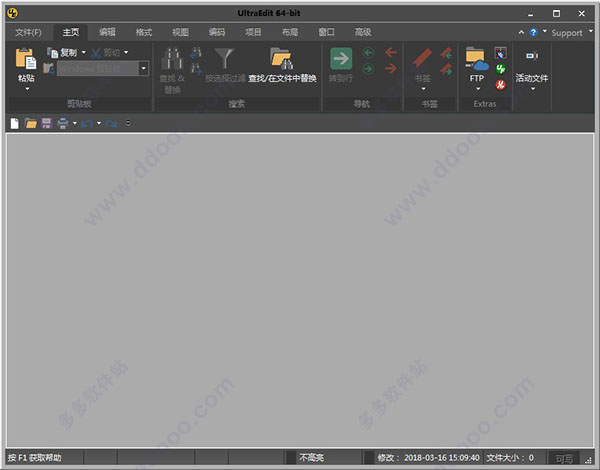Collapse the ribbon with the caret arrow

point(521,33)
